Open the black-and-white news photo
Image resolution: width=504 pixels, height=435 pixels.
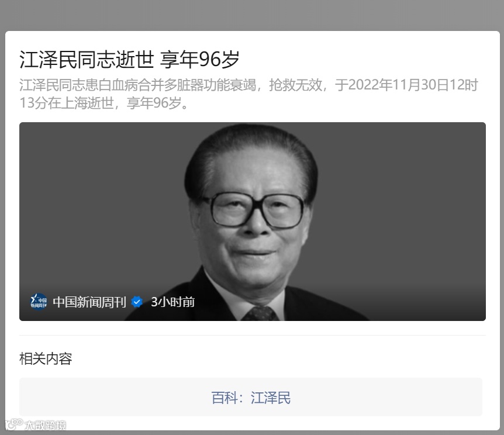(x=253, y=221)
